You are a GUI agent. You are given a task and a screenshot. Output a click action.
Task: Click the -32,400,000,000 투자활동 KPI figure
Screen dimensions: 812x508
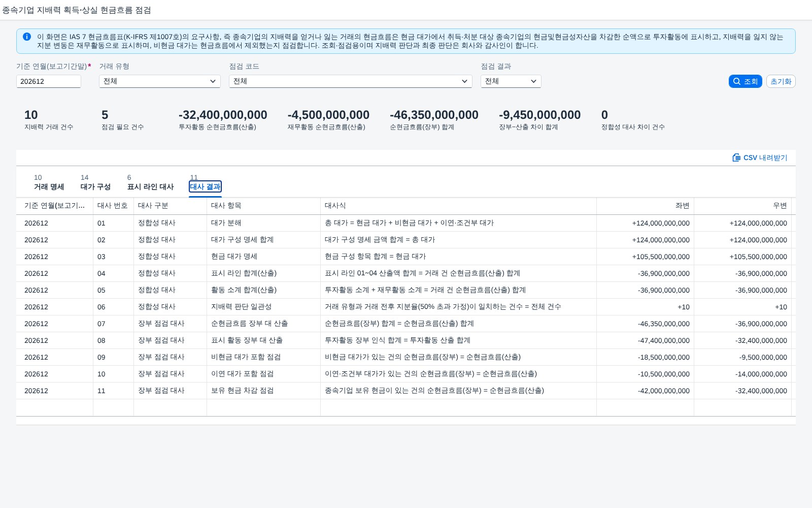click(223, 115)
